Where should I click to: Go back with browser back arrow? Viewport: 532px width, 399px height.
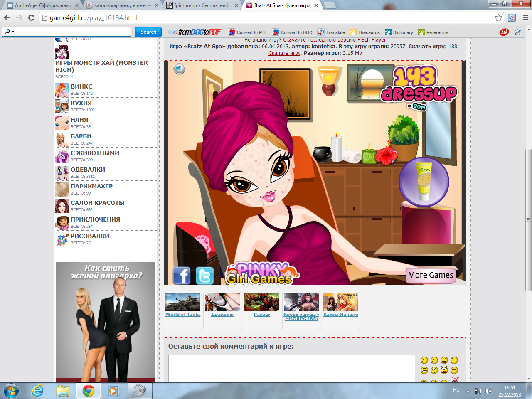click(x=7, y=17)
